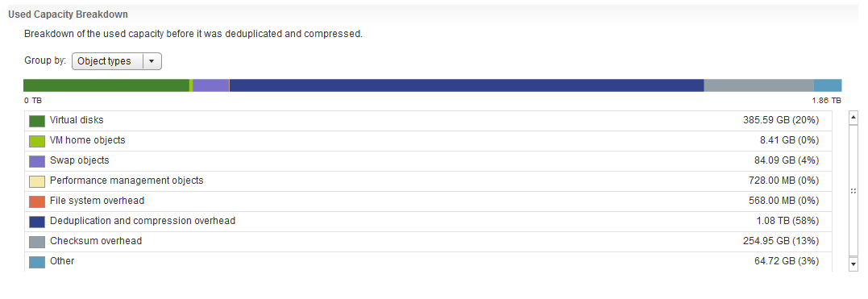Click the Performance management objects yellow swatch
The image size is (868, 299).
[37, 181]
